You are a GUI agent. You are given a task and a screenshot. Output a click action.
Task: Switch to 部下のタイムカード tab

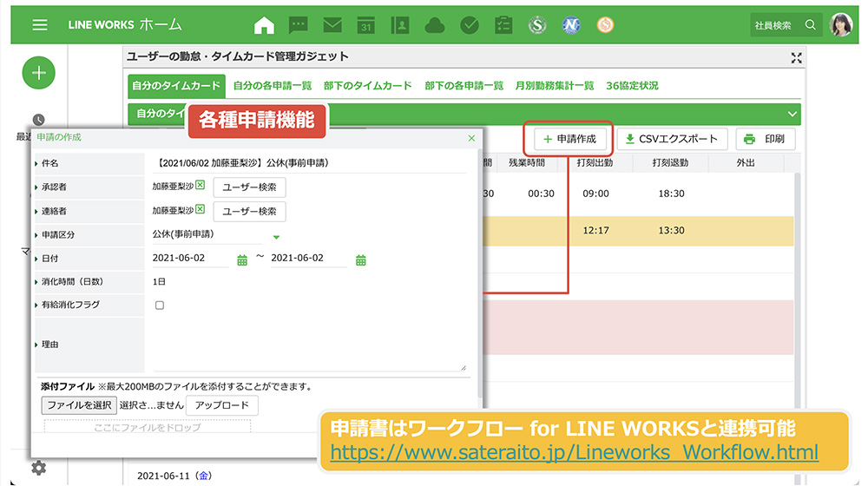click(367, 86)
